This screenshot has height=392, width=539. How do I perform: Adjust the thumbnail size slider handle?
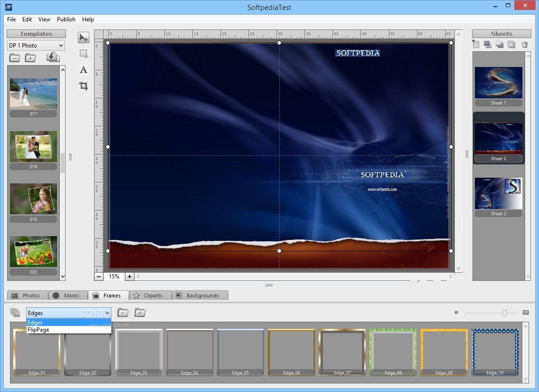pos(504,313)
